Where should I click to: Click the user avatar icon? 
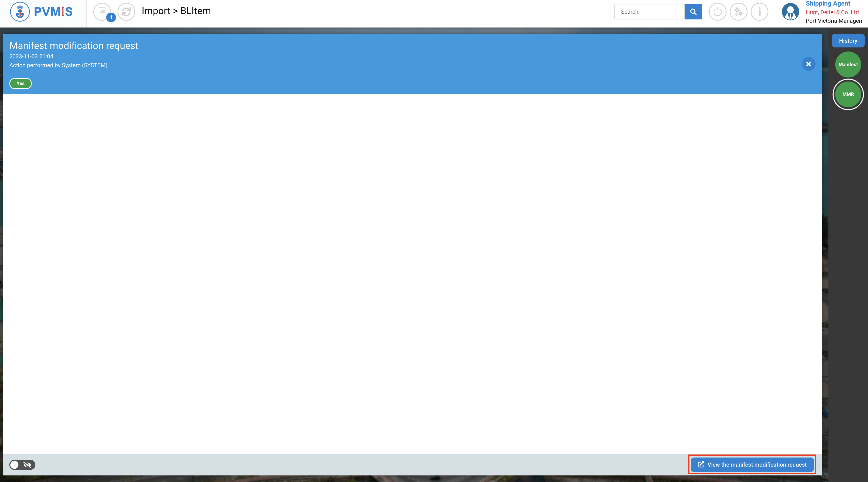click(x=790, y=12)
